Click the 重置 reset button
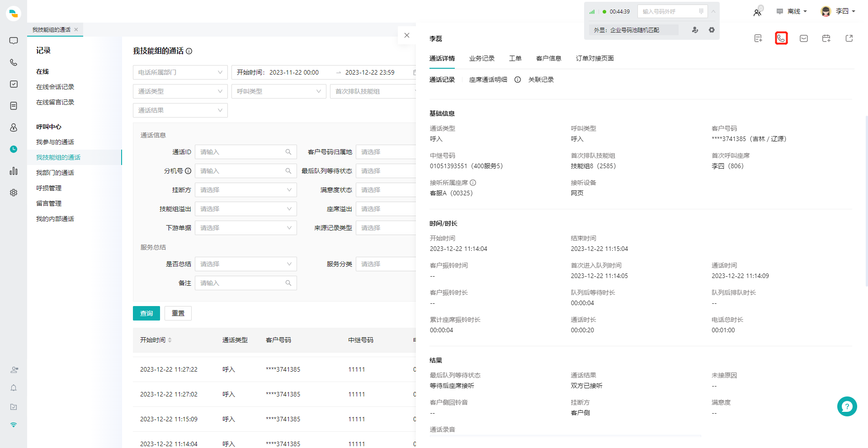This screenshot has height=448, width=868. [178, 313]
